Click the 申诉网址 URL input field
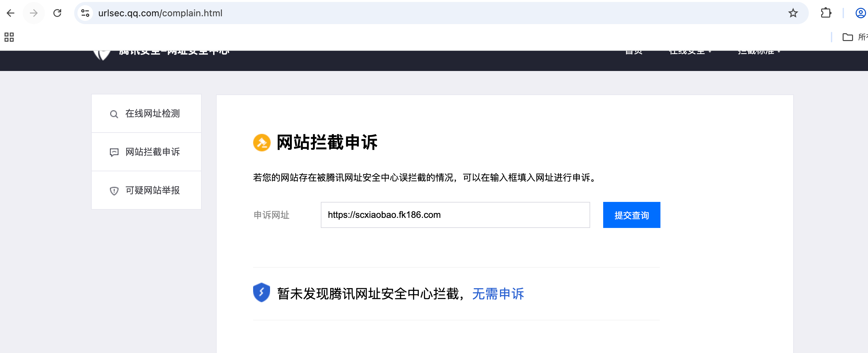 [455, 215]
